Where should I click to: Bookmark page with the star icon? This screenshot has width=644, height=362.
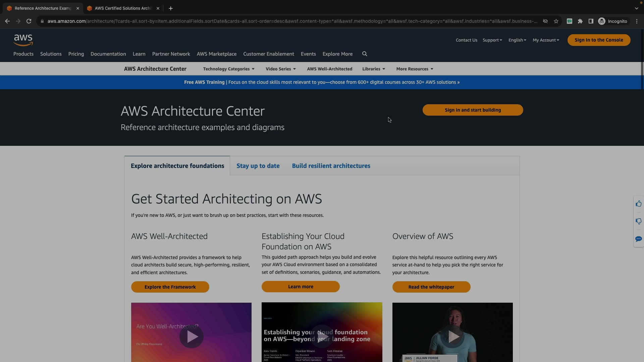pyautogui.click(x=556, y=21)
